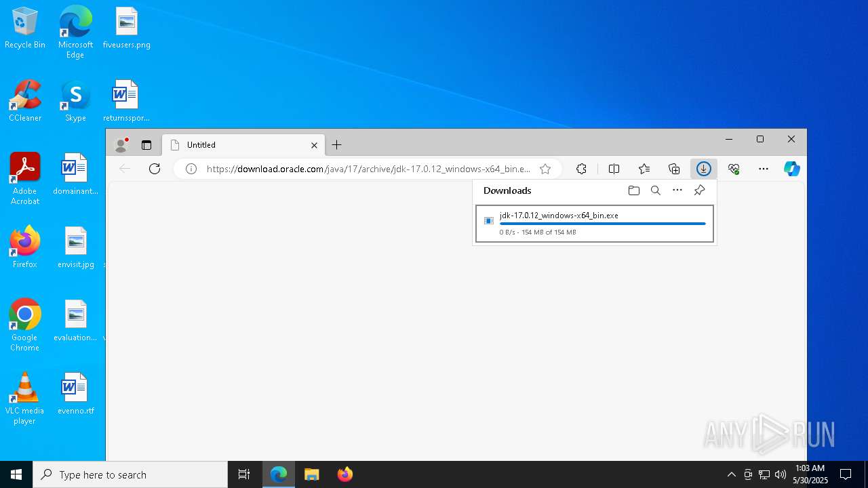
Task: Open volume control tray icon
Action: pos(781,474)
